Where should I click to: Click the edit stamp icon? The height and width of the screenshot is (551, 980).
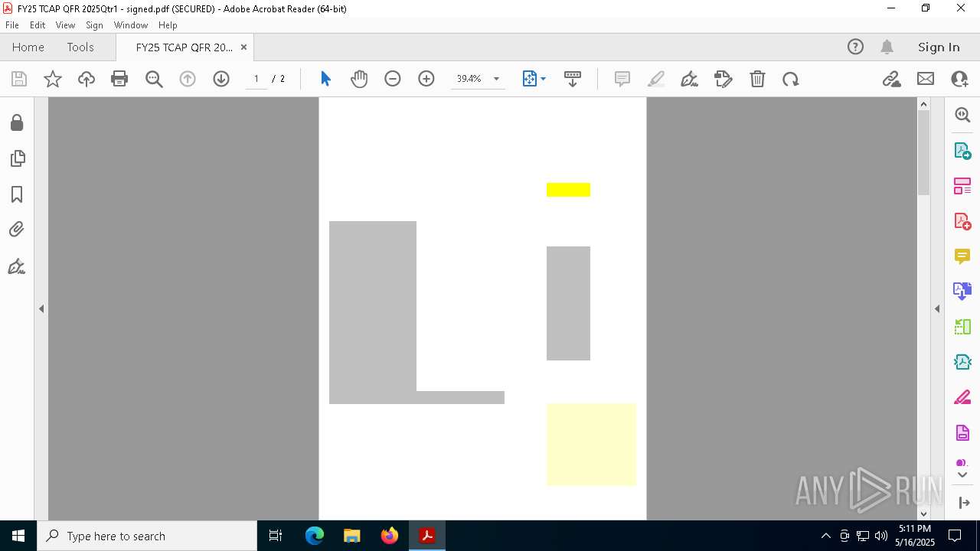coord(724,79)
